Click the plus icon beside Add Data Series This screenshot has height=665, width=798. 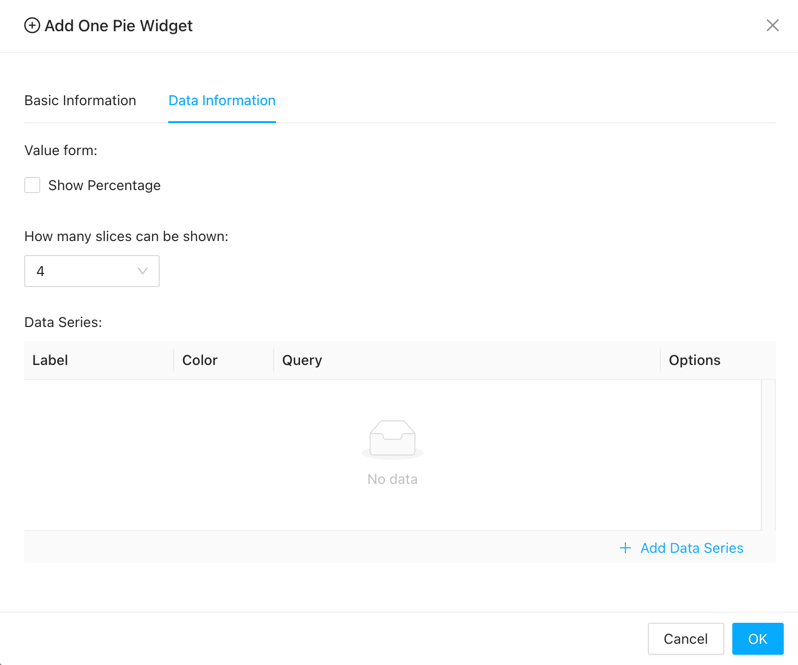tap(625, 548)
